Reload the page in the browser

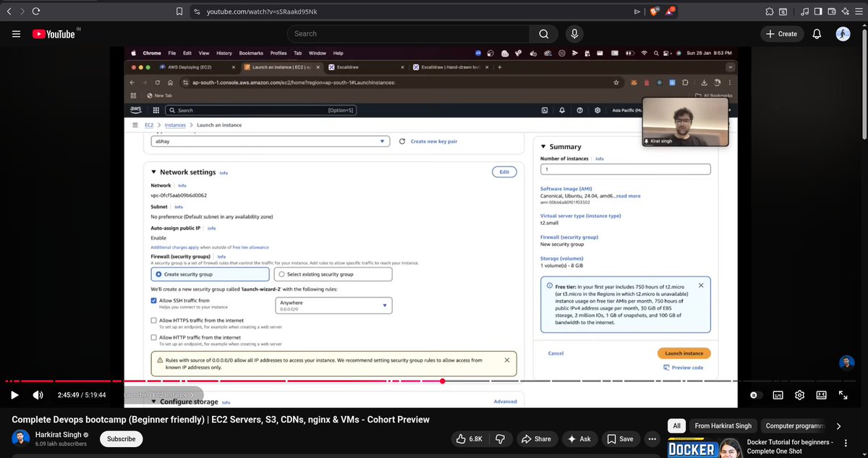pyautogui.click(x=36, y=11)
